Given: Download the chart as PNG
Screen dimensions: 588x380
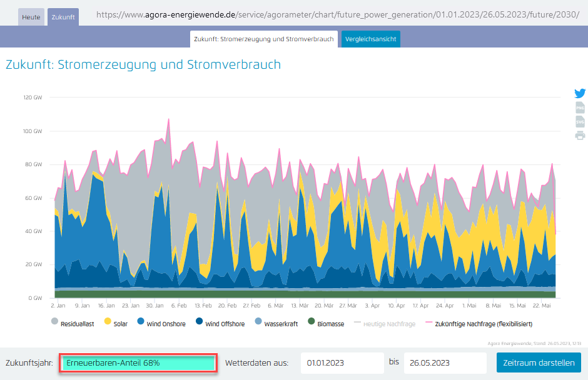Looking at the screenshot, I should 580,108.
